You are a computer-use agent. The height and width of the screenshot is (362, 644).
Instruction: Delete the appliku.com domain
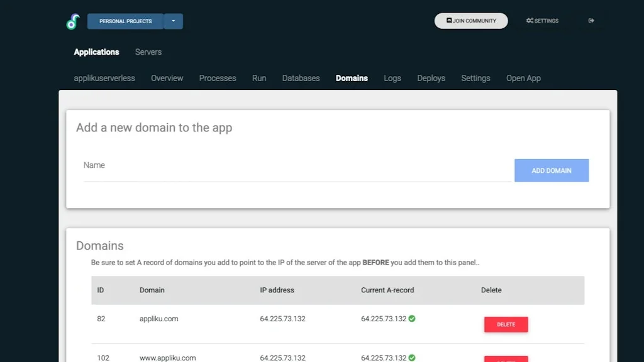pyautogui.click(x=506, y=324)
